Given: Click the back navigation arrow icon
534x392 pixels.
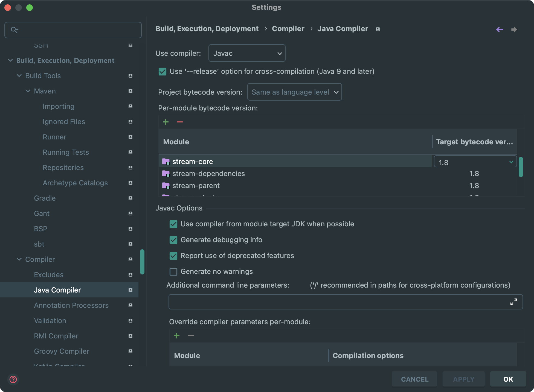Looking at the screenshot, I should coord(500,30).
